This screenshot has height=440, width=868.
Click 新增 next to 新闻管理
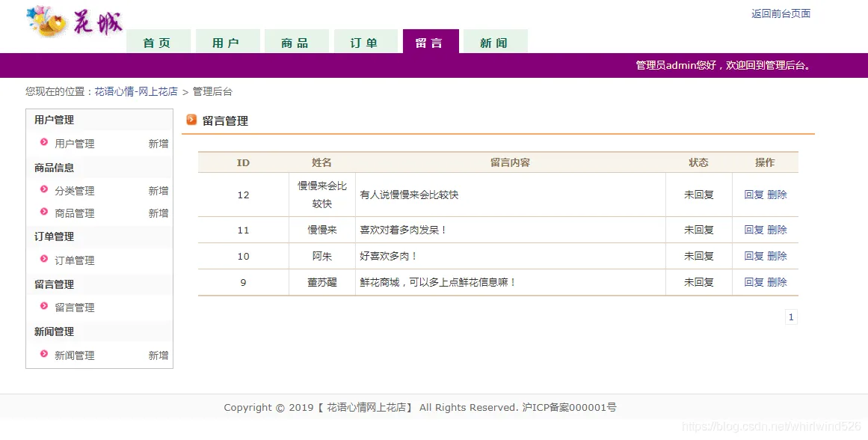(158, 355)
